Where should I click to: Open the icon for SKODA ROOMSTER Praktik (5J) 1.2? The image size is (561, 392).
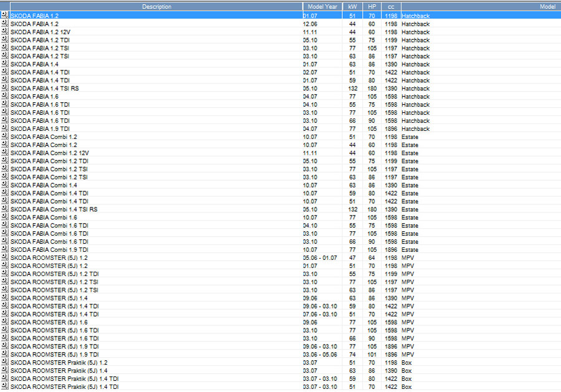4,361
